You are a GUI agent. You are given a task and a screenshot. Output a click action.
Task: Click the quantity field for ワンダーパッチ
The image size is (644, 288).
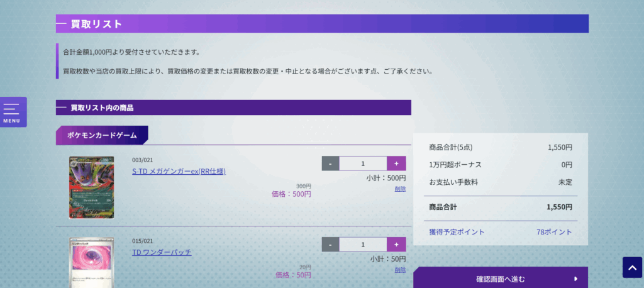(363, 245)
